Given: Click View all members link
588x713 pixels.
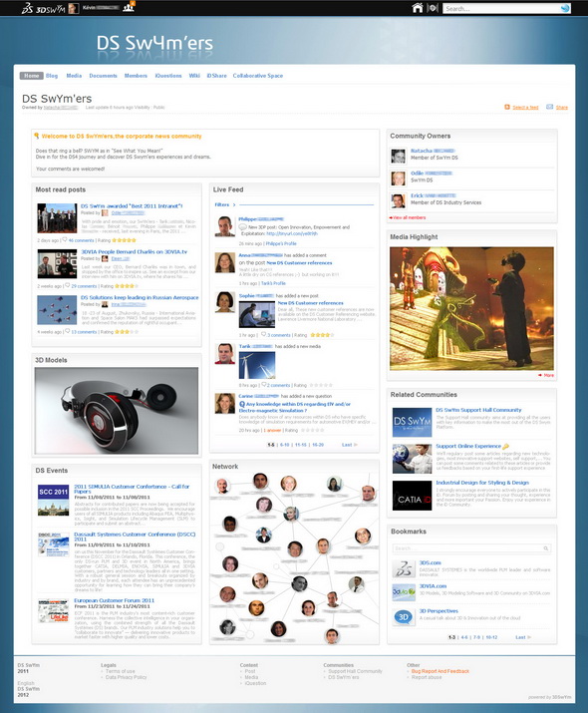Looking at the screenshot, I should click(408, 217).
